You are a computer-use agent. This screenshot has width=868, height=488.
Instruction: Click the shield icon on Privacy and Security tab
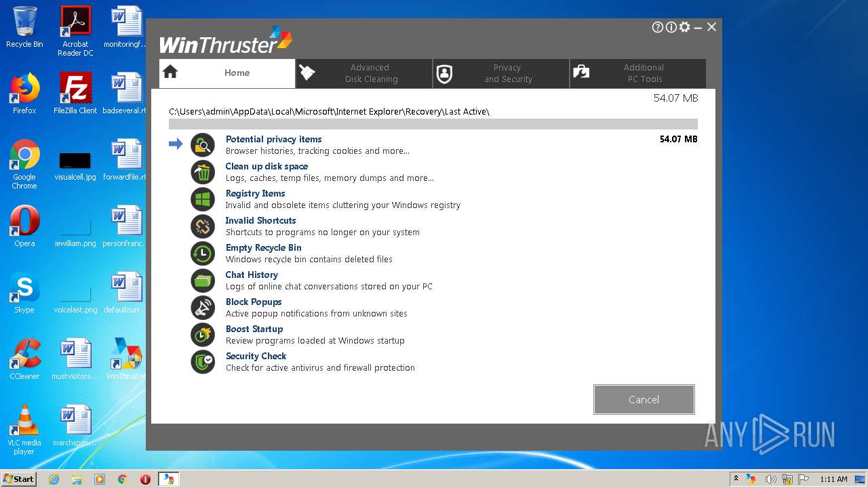[x=444, y=73]
